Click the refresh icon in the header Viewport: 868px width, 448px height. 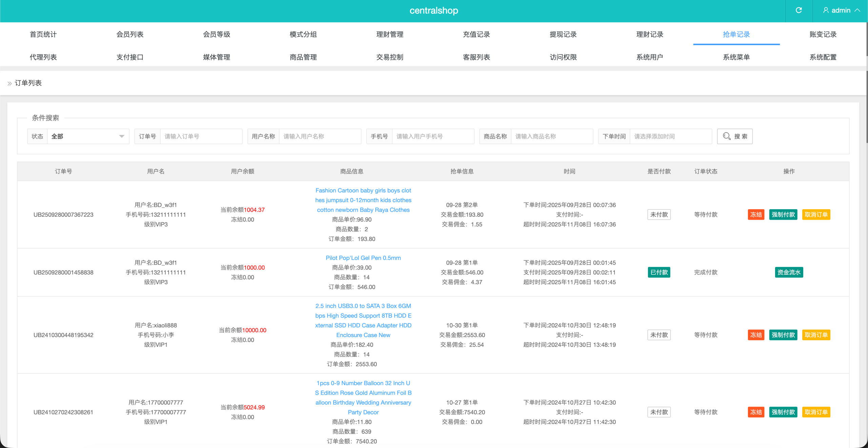(798, 10)
